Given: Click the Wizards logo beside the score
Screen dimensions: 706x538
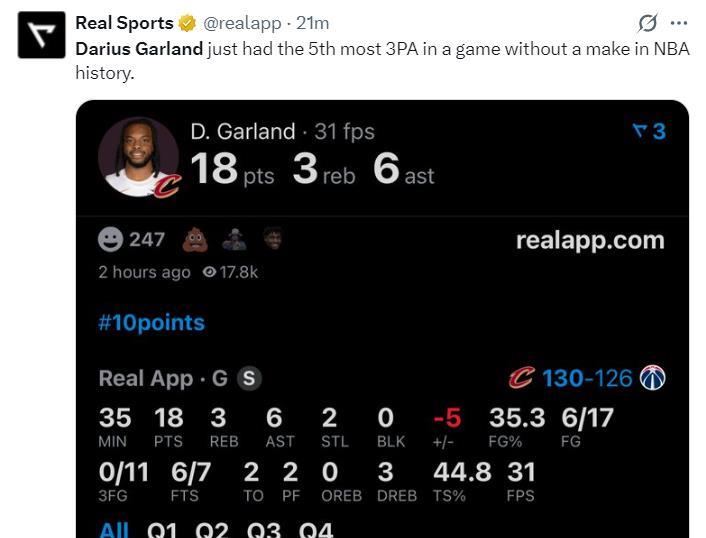Looking at the screenshot, I should coord(652,378).
